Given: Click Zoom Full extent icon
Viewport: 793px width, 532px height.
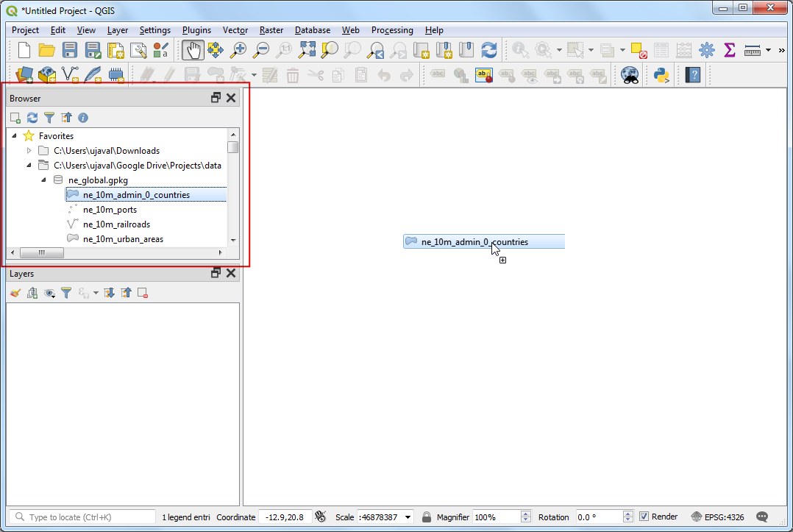Looking at the screenshot, I should (x=307, y=50).
